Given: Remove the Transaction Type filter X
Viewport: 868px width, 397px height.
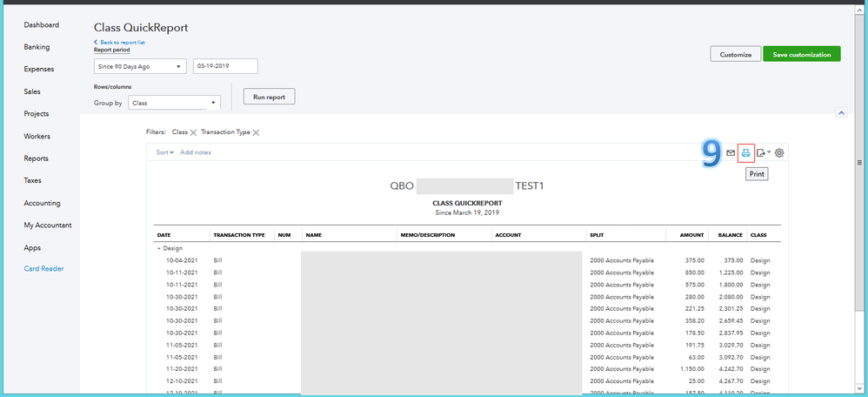Looking at the screenshot, I should [x=257, y=132].
